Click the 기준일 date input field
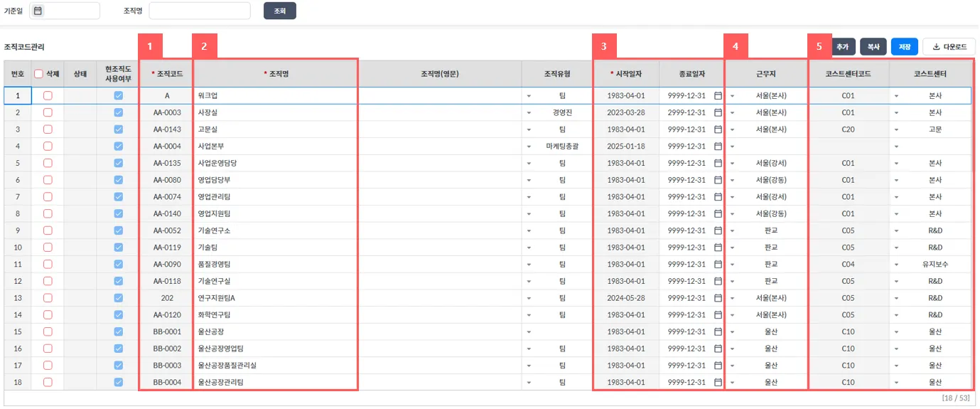The image size is (980, 409). pyautogui.click(x=65, y=11)
